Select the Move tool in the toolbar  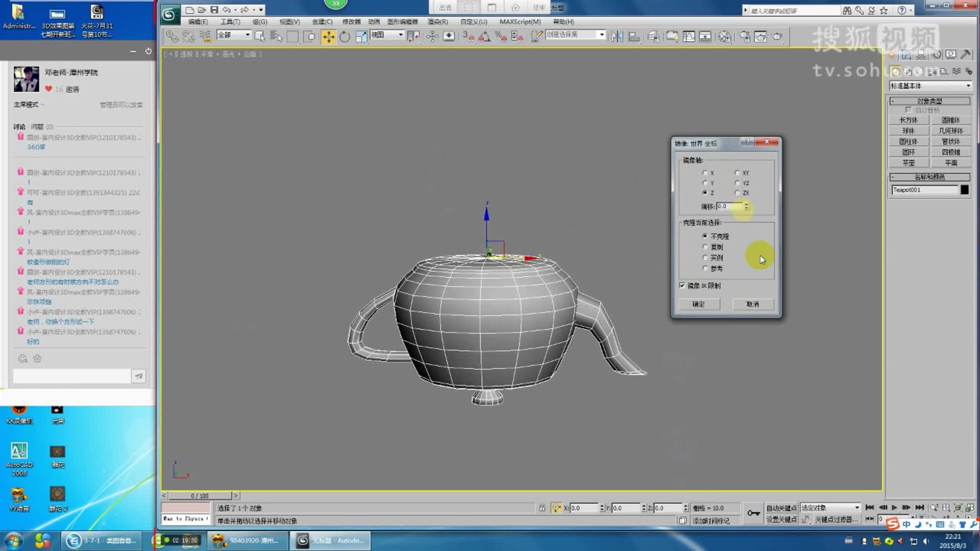pos(329,36)
